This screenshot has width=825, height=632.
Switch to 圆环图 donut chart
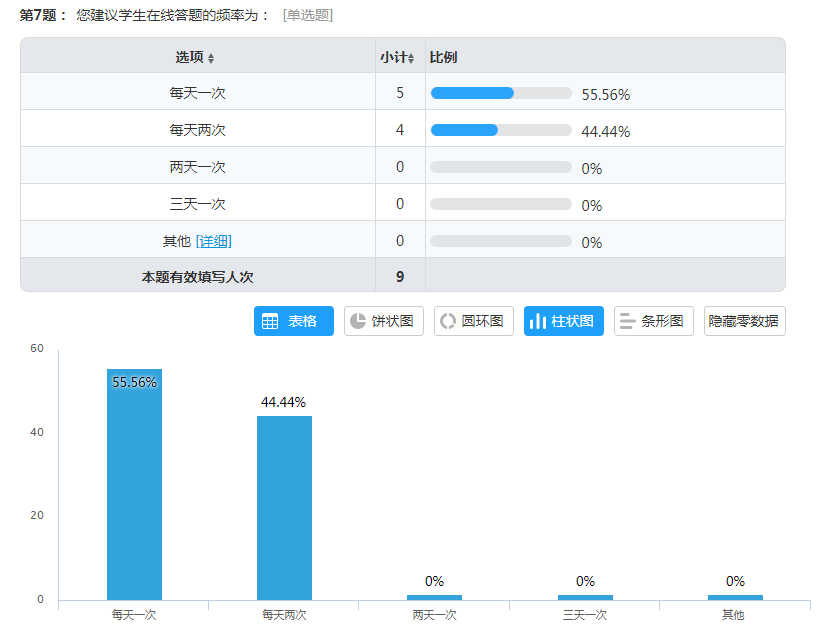click(x=474, y=321)
